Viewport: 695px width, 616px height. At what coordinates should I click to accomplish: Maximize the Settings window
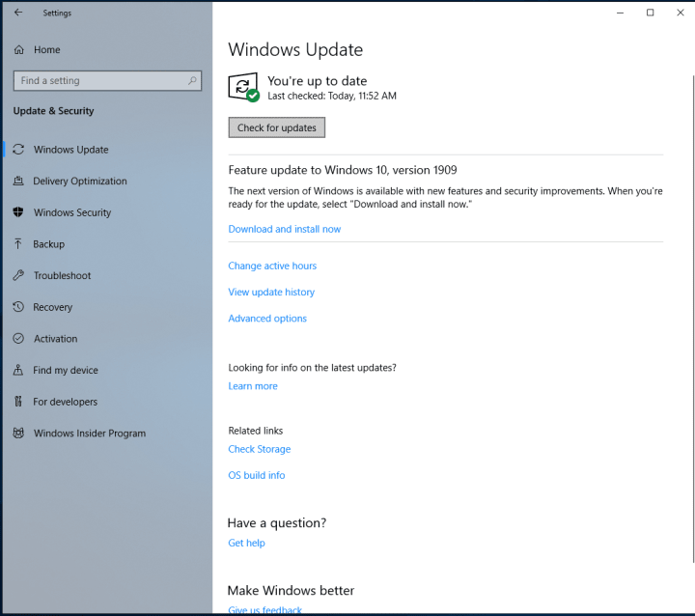click(x=651, y=13)
